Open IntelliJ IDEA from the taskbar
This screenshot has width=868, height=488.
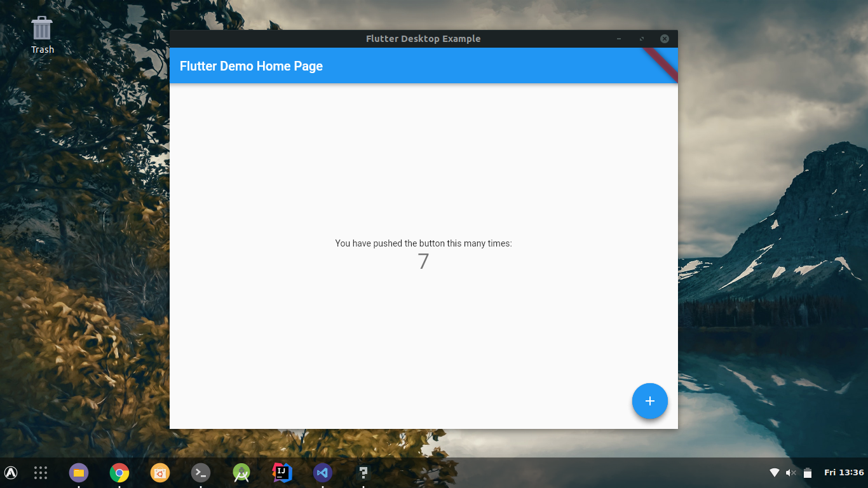pyautogui.click(x=282, y=473)
